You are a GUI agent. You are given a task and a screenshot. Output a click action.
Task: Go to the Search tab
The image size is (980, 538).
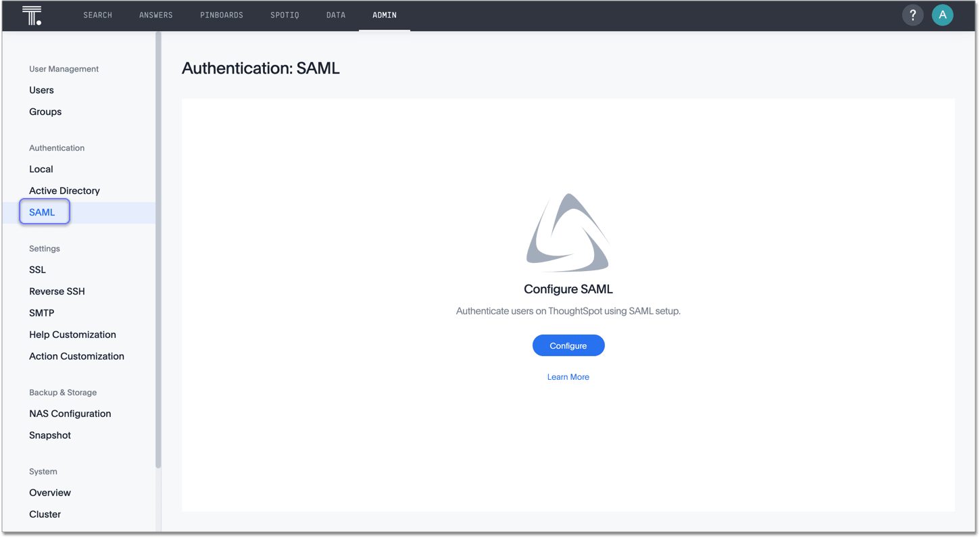coord(98,15)
